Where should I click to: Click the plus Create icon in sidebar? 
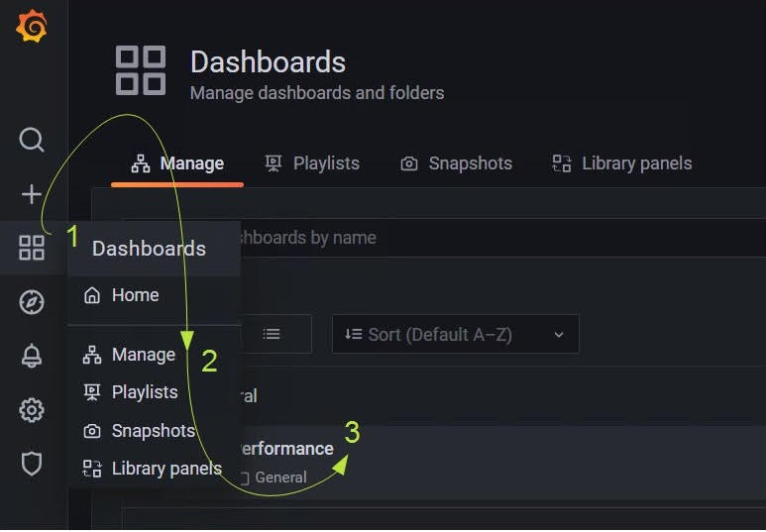(x=32, y=194)
